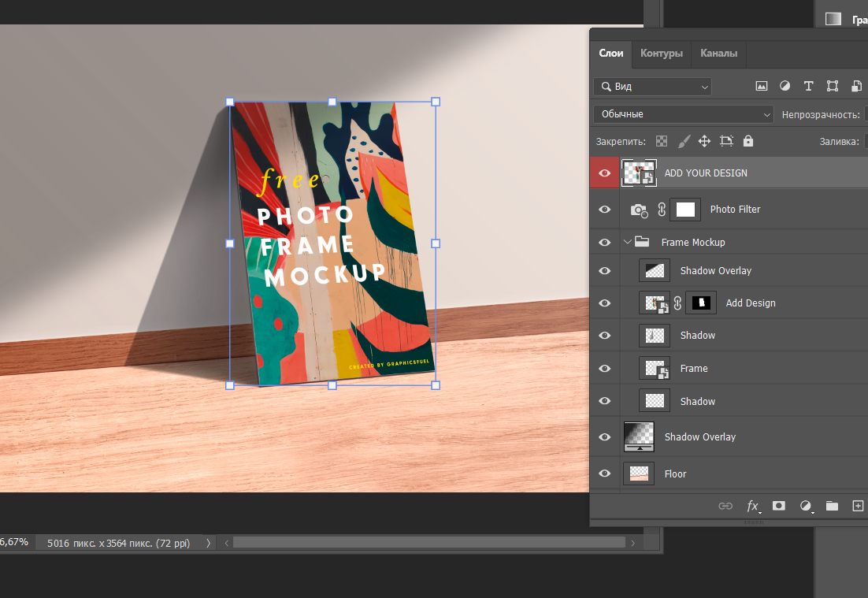This screenshot has height=598, width=868.
Task: Click the lock position move icon
Action: 704,141
